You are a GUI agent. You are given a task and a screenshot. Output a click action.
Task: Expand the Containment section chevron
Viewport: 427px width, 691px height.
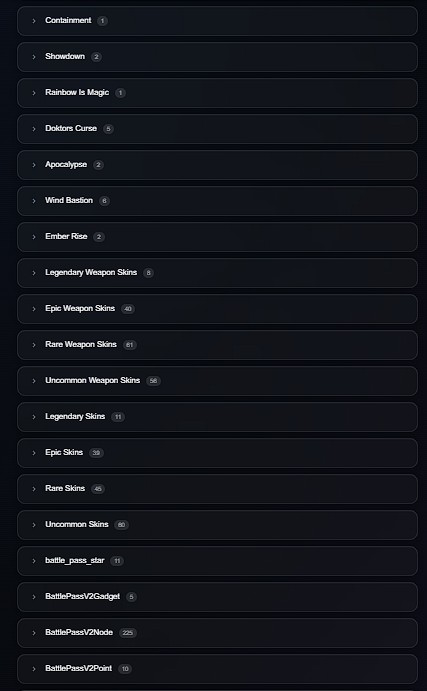pyautogui.click(x=34, y=21)
